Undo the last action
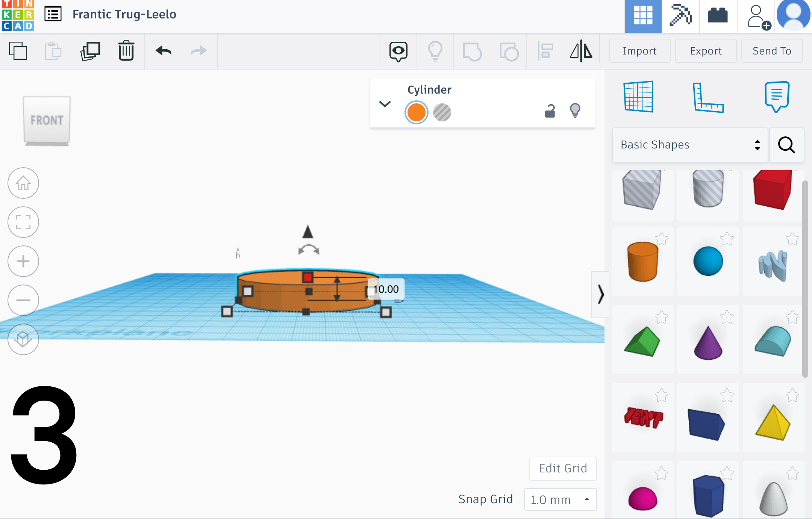 click(164, 51)
